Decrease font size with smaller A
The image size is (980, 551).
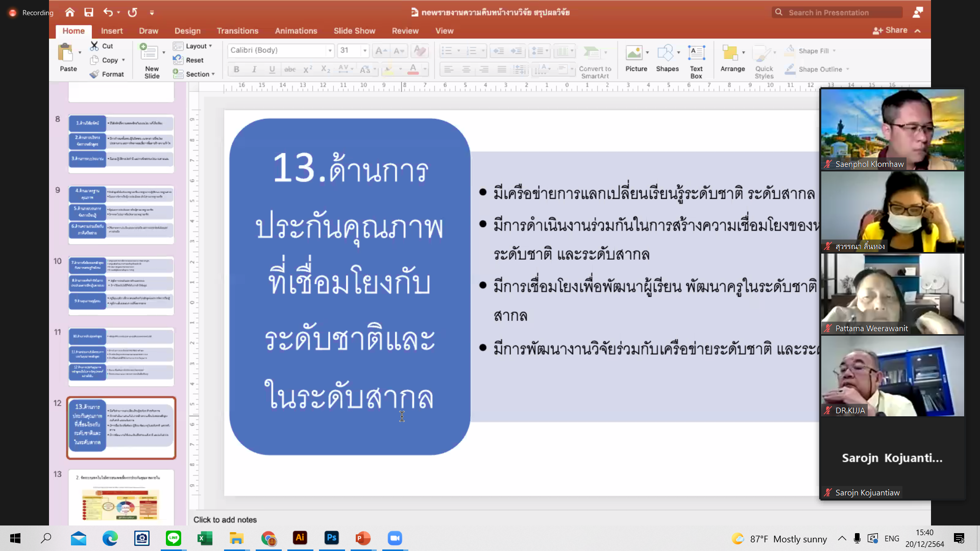pos(399,51)
